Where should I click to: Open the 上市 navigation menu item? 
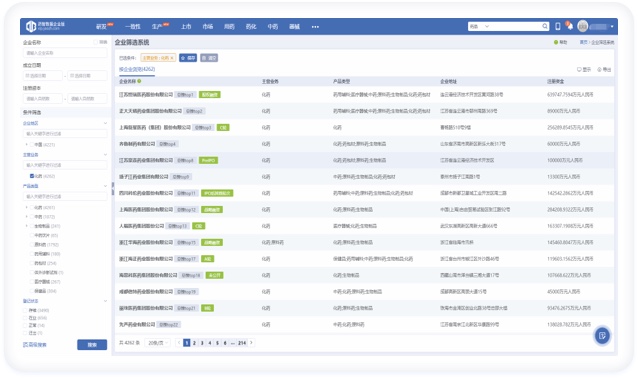point(186,27)
